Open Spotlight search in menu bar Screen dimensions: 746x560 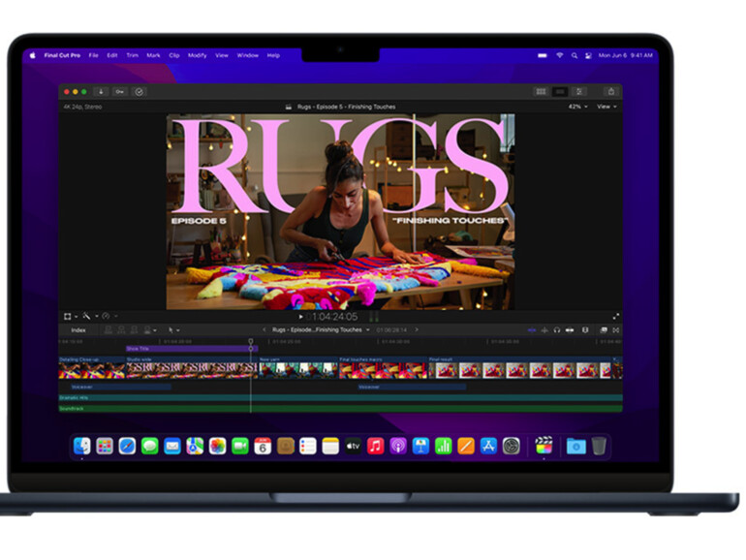[x=575, y=55]
